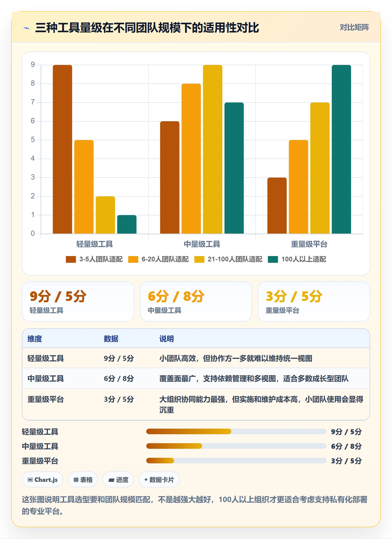This screenshot has height=539, width=392.
Task: Select the 重量级平台 cell in the table
Action: (46, 399)
